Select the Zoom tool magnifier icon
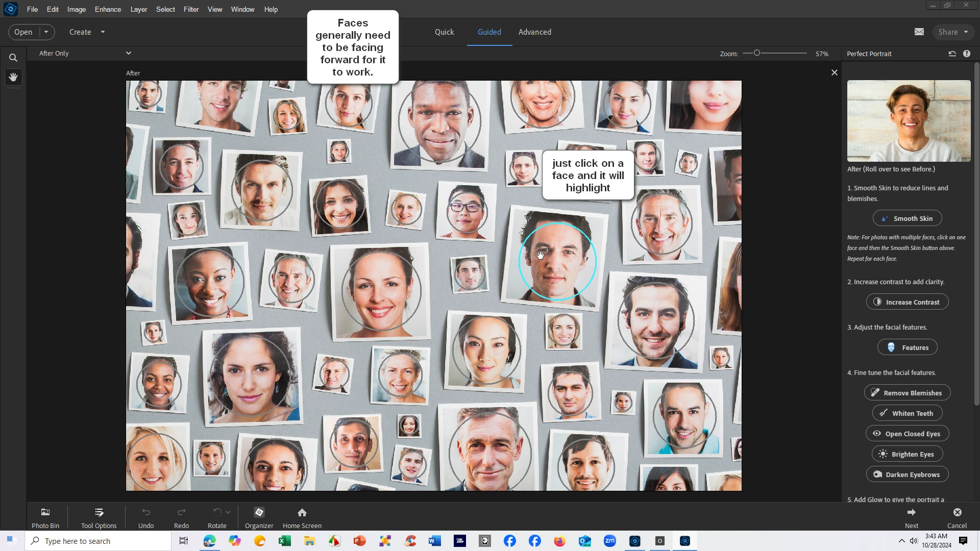 pyautogui.click(x=13, y=58)
